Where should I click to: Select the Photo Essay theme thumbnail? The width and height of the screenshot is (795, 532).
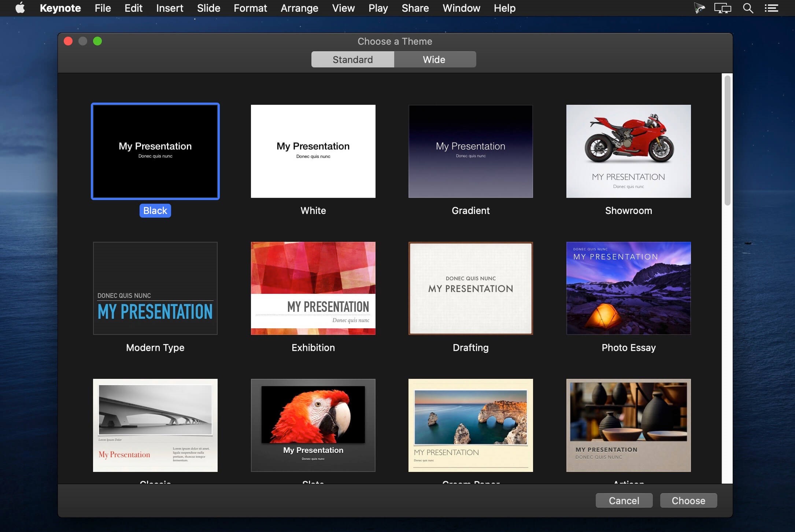tap(628, 288)
